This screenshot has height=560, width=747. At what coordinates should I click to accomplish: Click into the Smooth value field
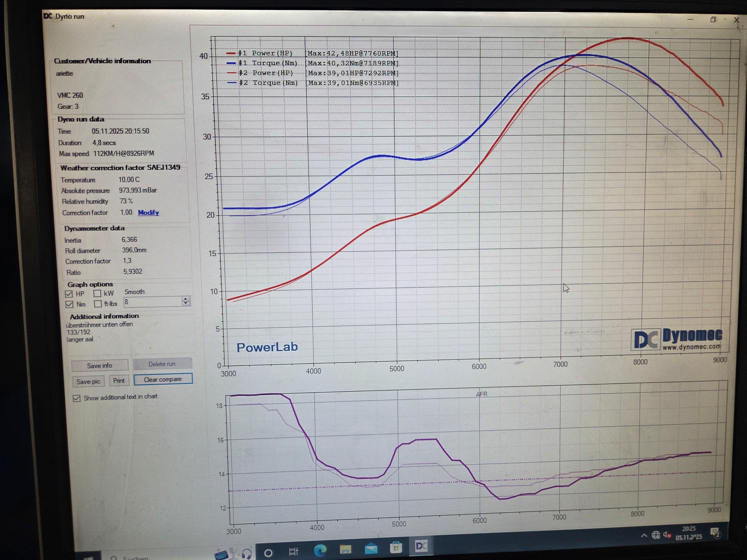point(153,302)
